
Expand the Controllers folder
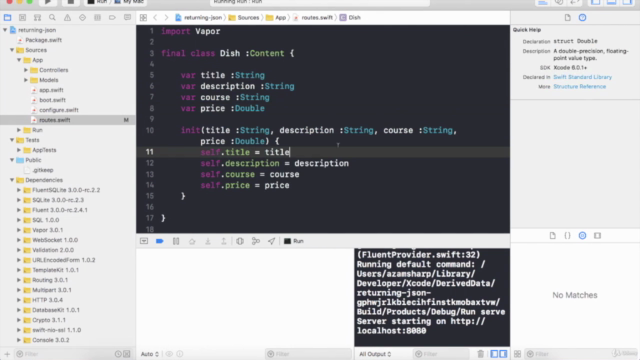(26, 70)
